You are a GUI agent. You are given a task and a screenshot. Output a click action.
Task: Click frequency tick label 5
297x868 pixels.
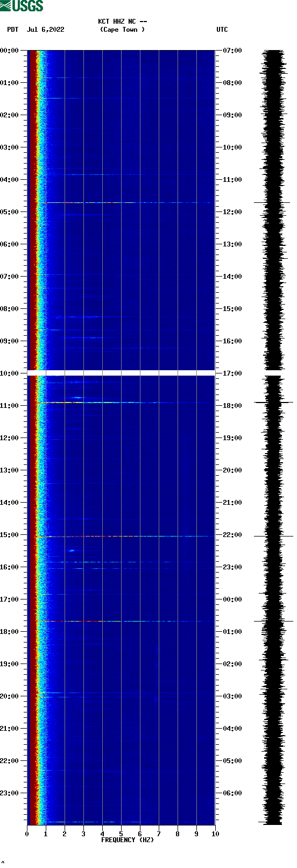pyautogui.click(x=121, y=834)
